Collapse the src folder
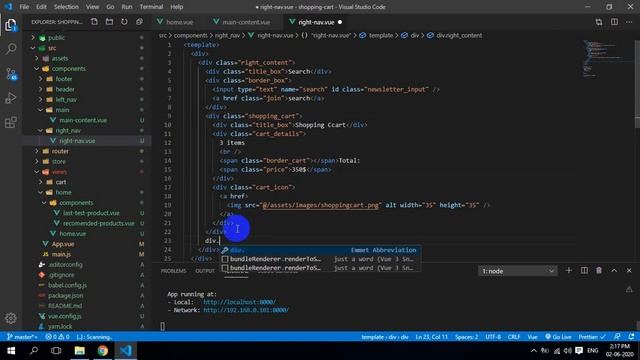 [x=52, y=48]
